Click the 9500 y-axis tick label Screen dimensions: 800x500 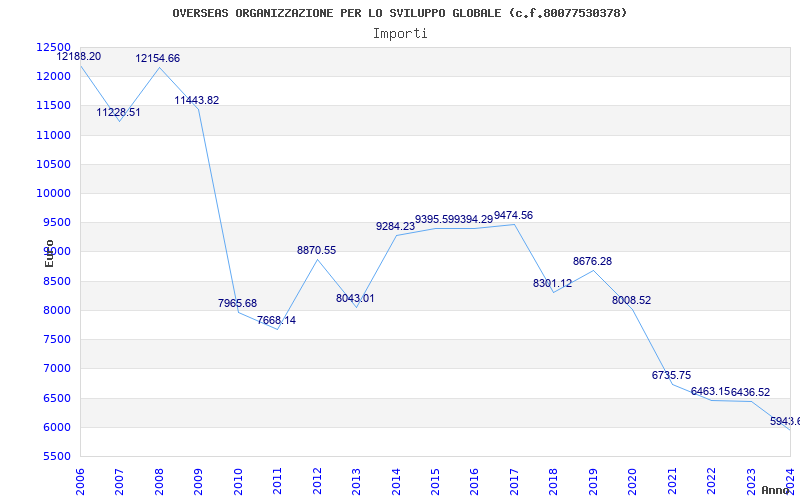tap(56, 222)
